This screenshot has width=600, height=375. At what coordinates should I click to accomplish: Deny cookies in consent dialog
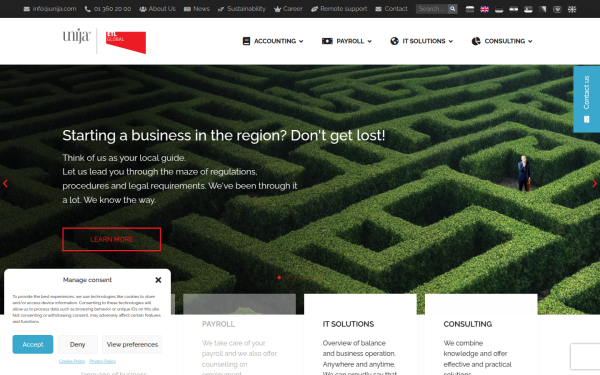coord(77,344)
